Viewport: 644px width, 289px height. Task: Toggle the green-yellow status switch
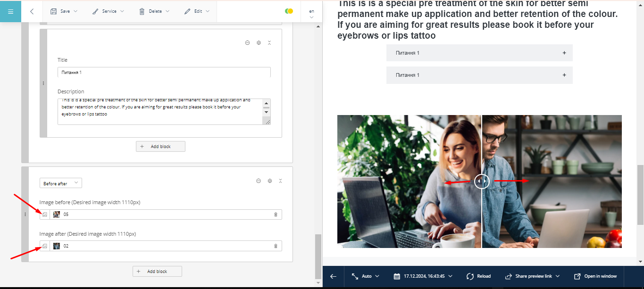(x=289, y=11)
